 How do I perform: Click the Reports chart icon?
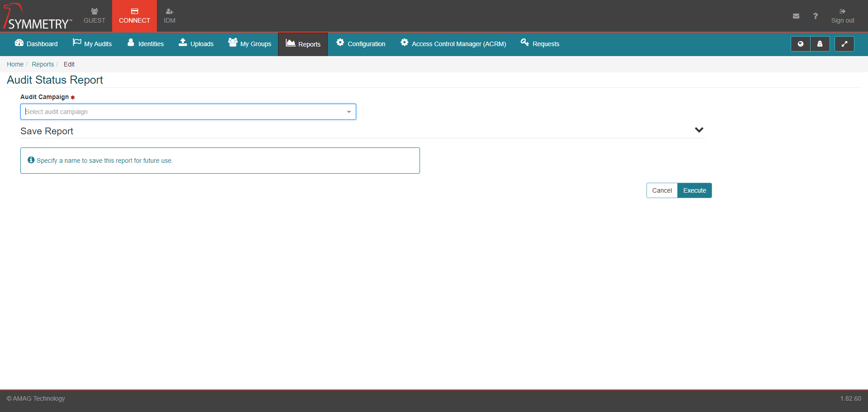(x=291, y=43)
